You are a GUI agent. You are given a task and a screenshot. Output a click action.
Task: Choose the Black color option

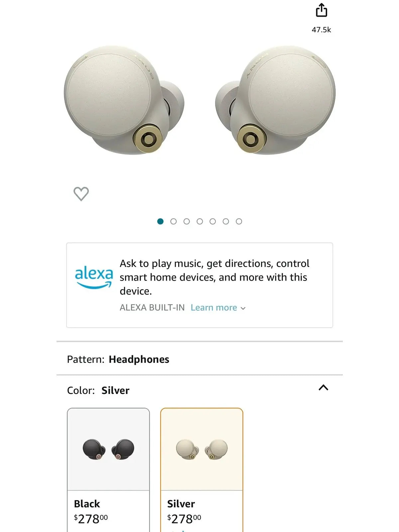[x=108, y=470]
